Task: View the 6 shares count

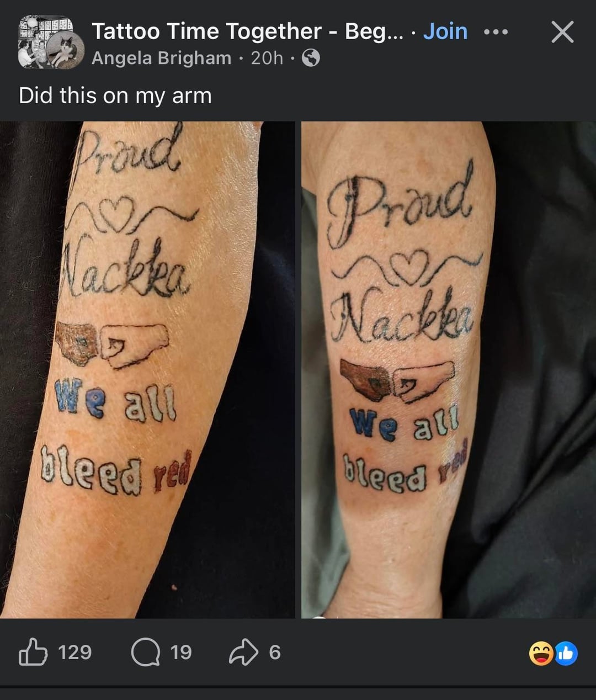Action: [275, 653]
